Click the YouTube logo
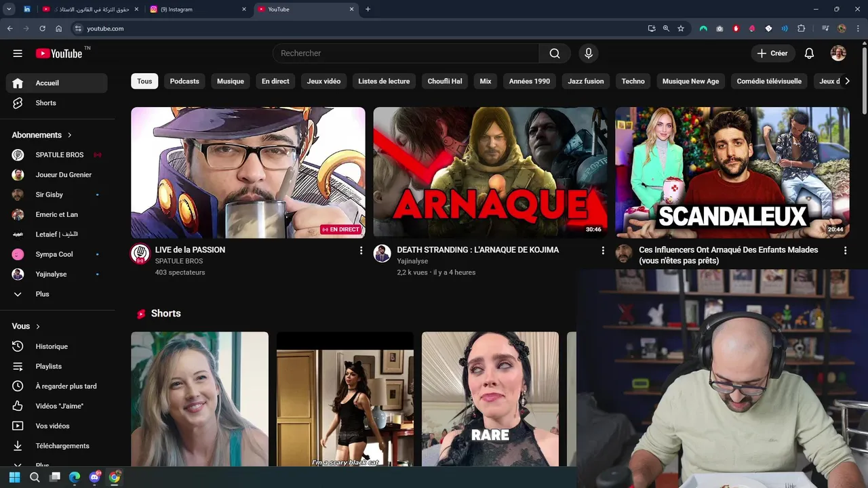Screen dimensions: 868x488 pos(59,54)
